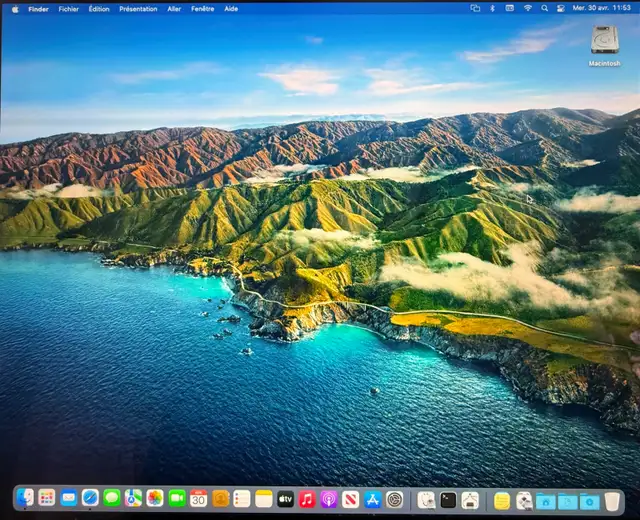Image resolution: width=640 pixels, height=520 pixels.
Task: Open Calendar showing date 30
Action: pos(198,498)
